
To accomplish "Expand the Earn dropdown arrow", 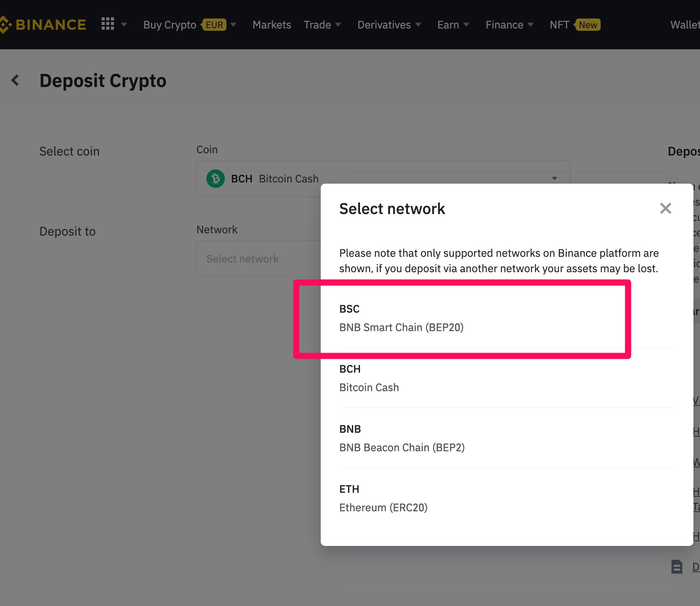I will [x=466, y=25].
